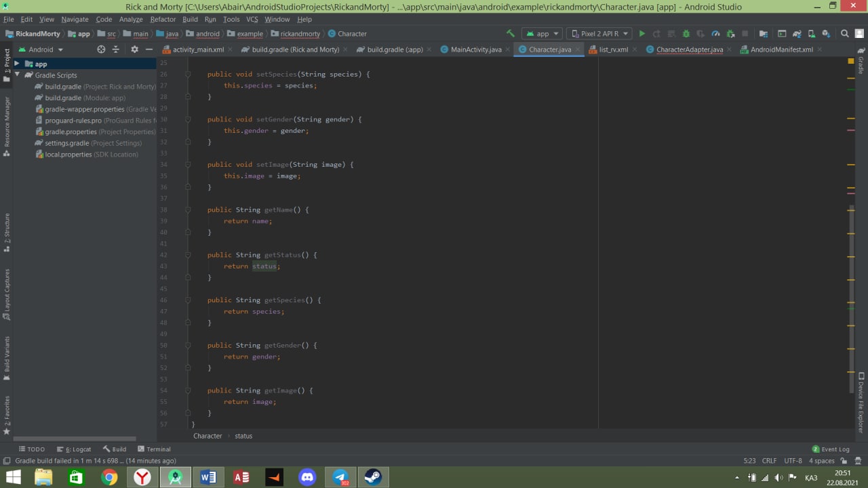
Task: Open Telegram from the taskbar
Action: 340,477
